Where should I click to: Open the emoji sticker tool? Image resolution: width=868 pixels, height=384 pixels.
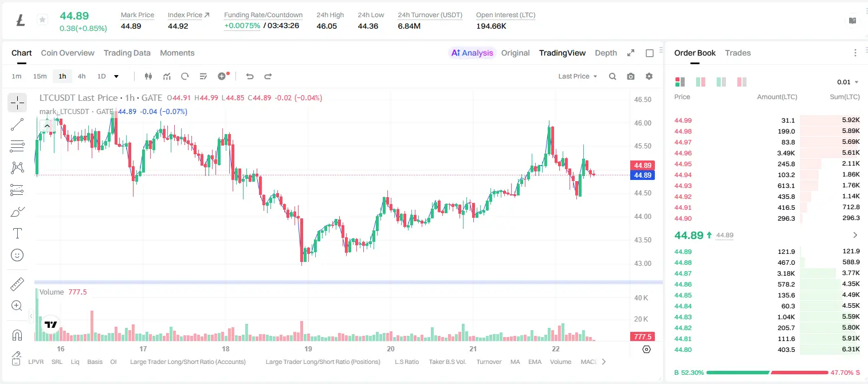pos(17,255)
